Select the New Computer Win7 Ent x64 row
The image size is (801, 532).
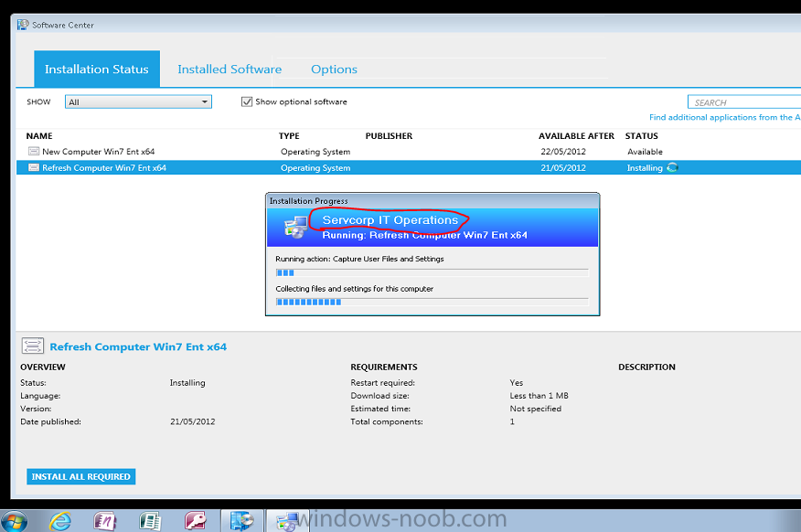409,151
